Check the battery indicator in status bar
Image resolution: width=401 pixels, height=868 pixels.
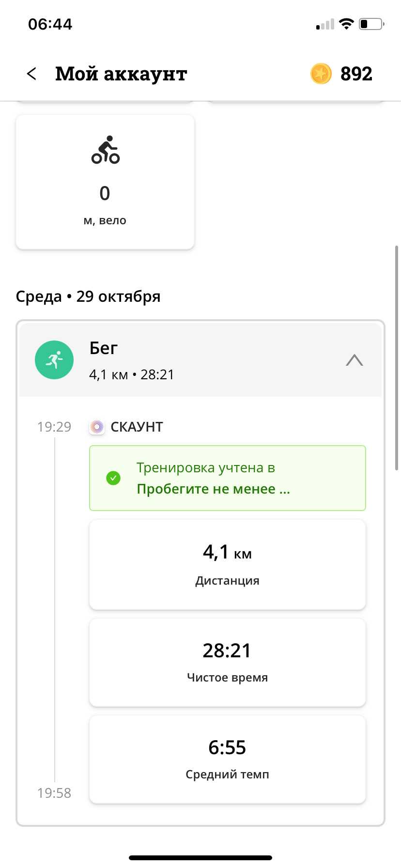point(371,24)
